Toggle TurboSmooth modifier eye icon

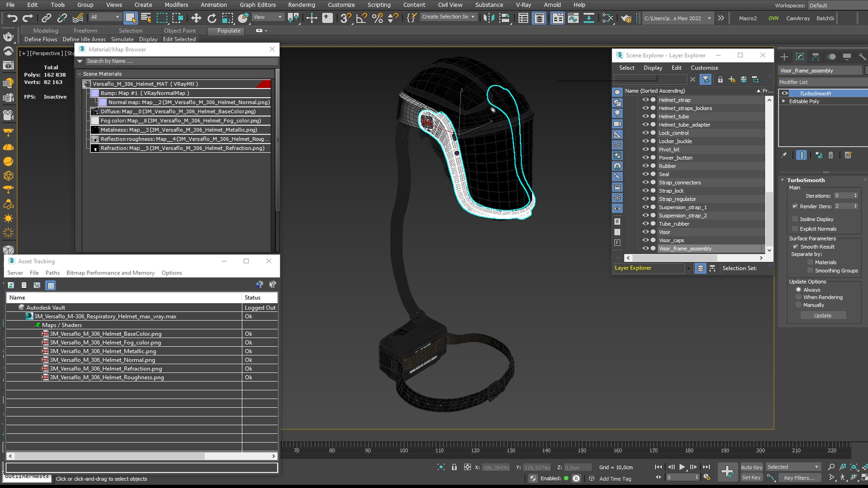(785, 93)
